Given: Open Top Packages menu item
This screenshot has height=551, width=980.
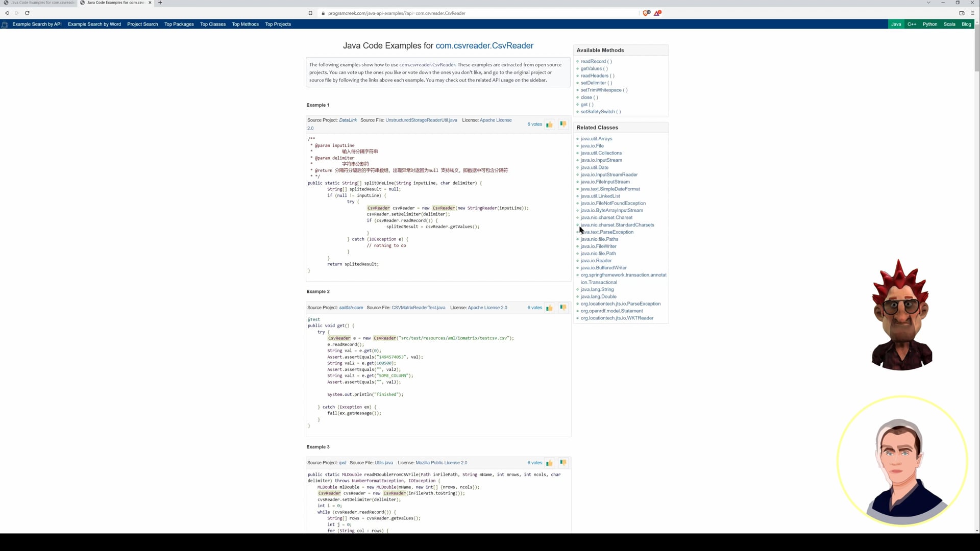Looking at the screenshot, I should (179, 24).
